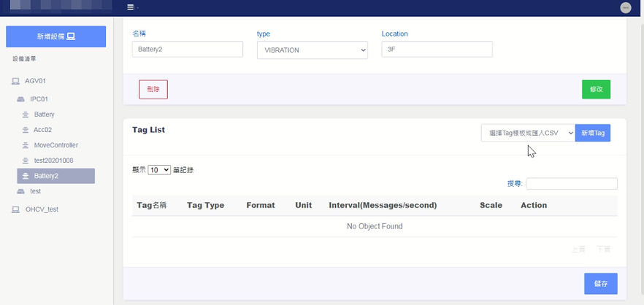Click the red-outlined delete button
This screenshot has width=644, height=305.
click(x=153, y=90)
